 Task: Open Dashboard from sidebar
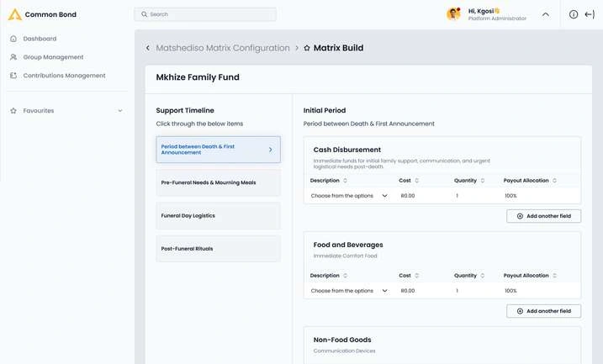coord(40,39)
